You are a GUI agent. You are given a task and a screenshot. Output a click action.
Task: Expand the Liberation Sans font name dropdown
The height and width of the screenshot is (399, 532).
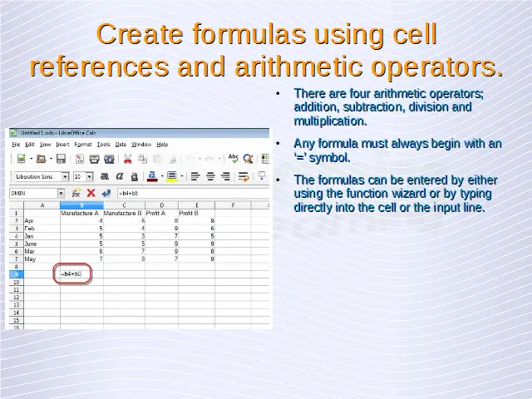pos(65,176)
